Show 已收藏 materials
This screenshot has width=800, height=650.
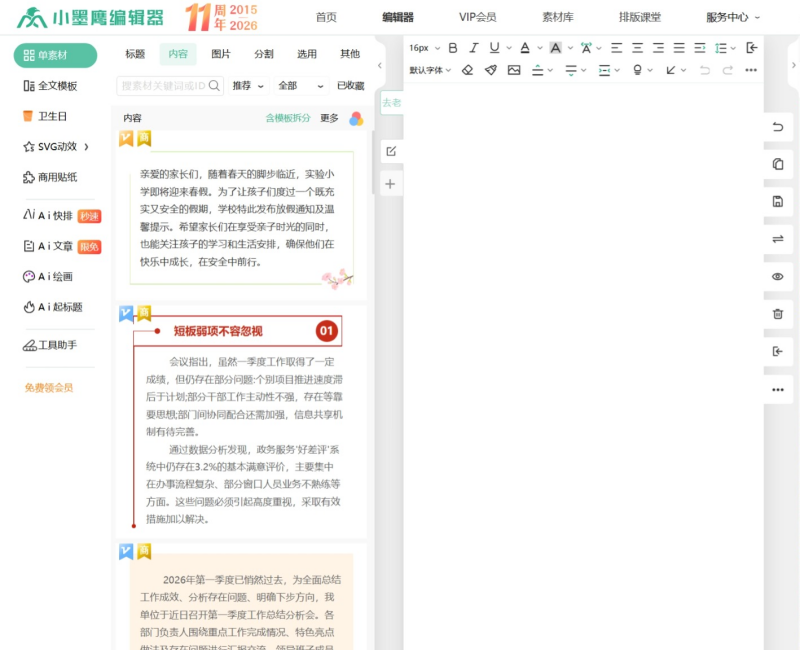click(x=351, y=86)
